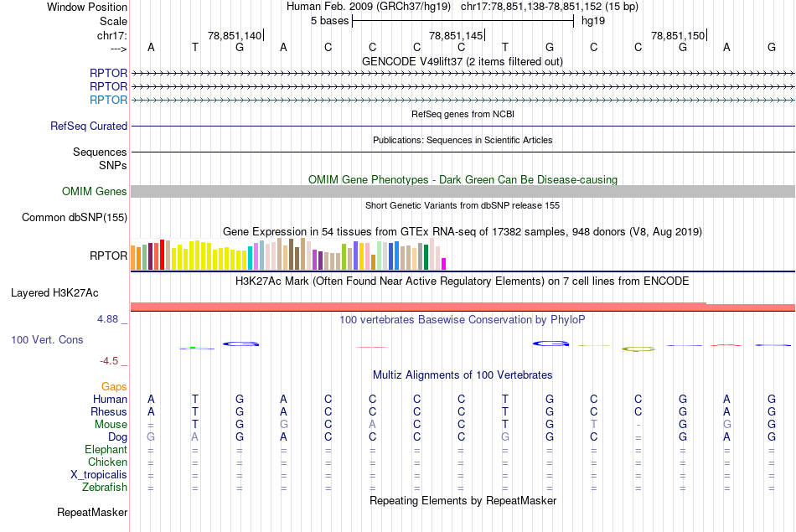Click RPTOR label beside GTEx expression chart
Screen dimensions: 796x532
pos(108,256)
